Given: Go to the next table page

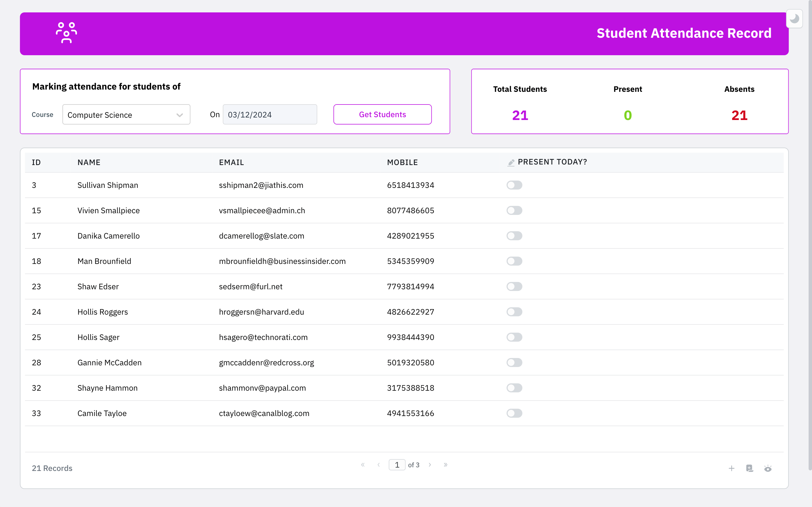Looking at the screenshot, I should (430, 465).
